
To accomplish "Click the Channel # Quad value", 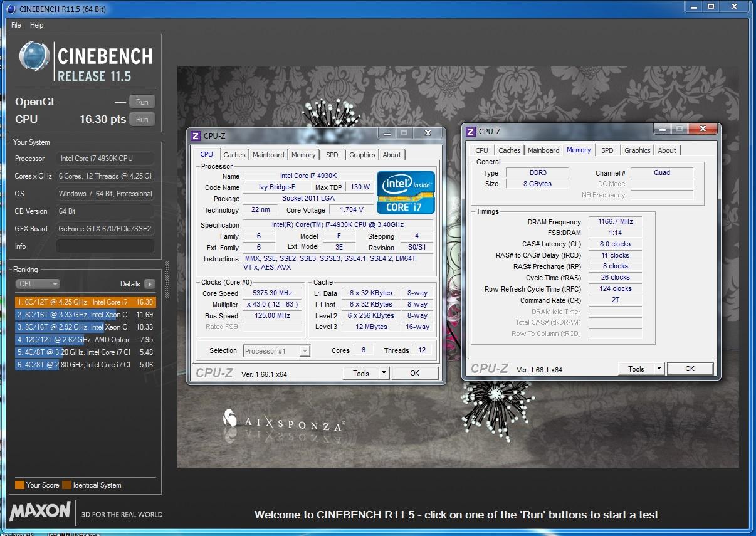I will [662, 172].
